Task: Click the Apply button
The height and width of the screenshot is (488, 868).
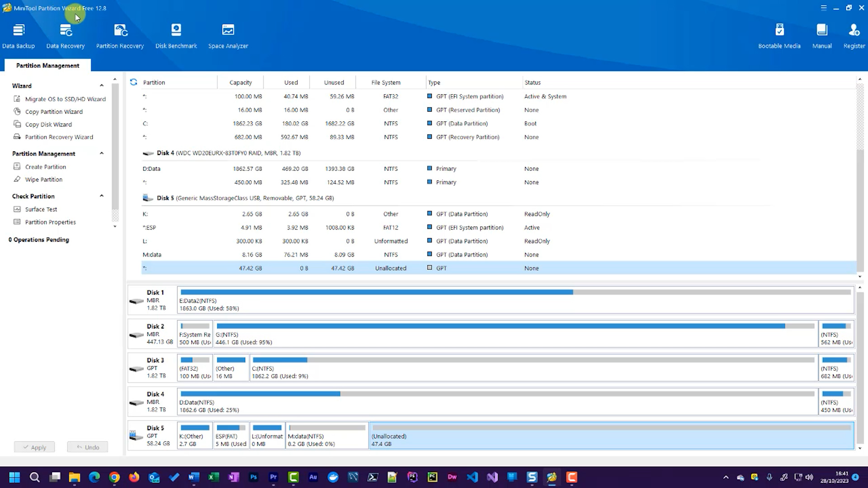Action: tap(34, 447)
